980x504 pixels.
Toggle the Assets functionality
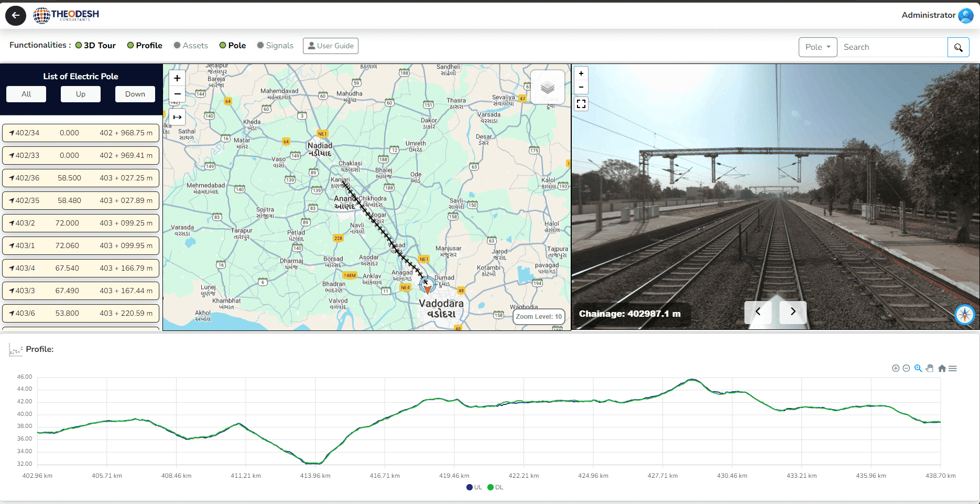191,46
